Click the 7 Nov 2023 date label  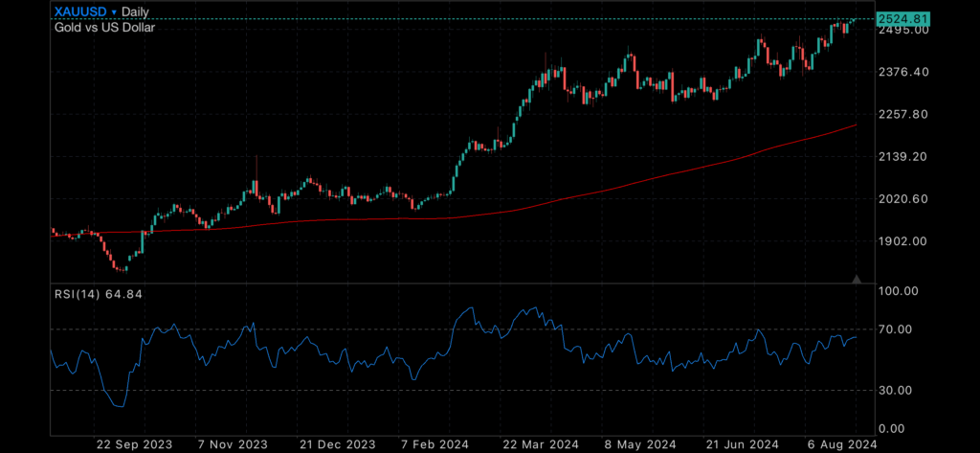(x=235, y=444)
